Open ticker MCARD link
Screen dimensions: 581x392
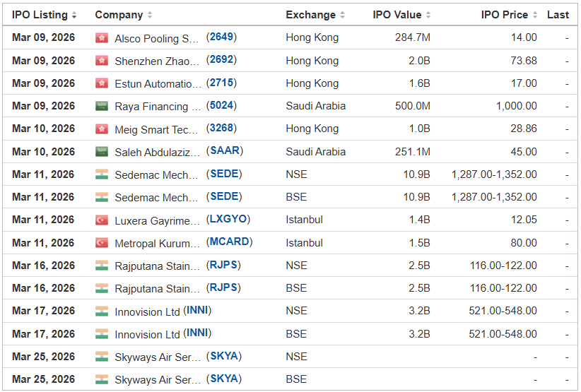(x=230, y=242)
